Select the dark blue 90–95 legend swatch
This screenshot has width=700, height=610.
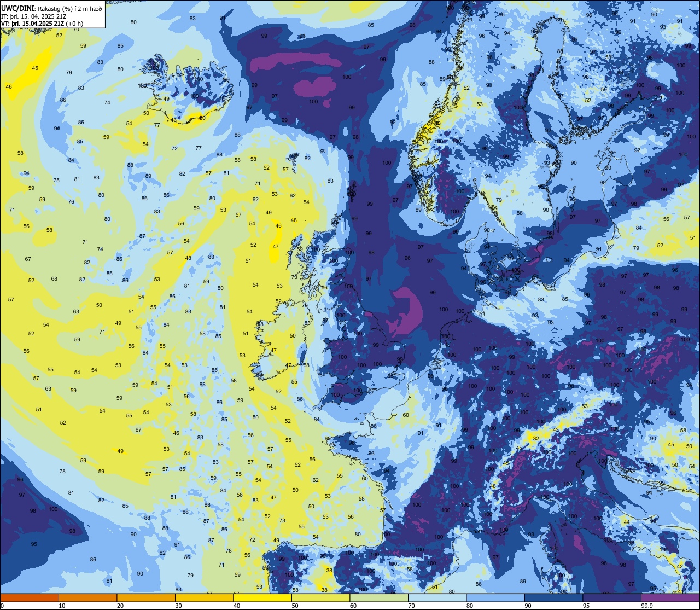pos(553,598)
